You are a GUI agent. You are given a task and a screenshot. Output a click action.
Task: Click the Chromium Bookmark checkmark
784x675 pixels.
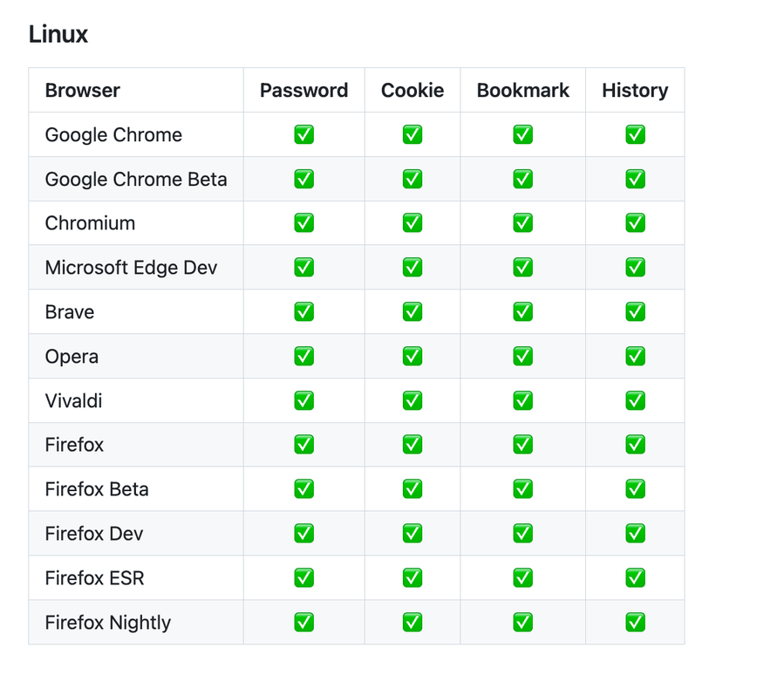tap(523, 223)
